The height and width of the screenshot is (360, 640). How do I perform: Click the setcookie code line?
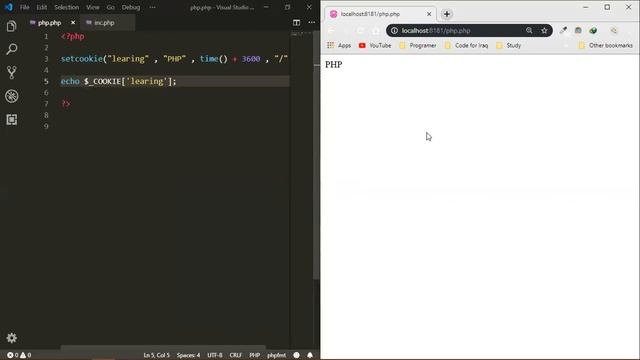175,59
